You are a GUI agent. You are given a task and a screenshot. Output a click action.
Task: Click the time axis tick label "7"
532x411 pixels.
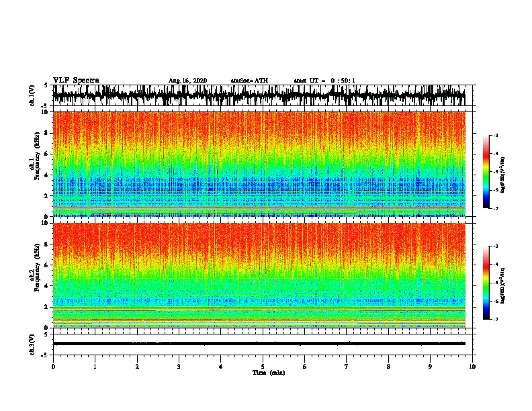[347, 367]
